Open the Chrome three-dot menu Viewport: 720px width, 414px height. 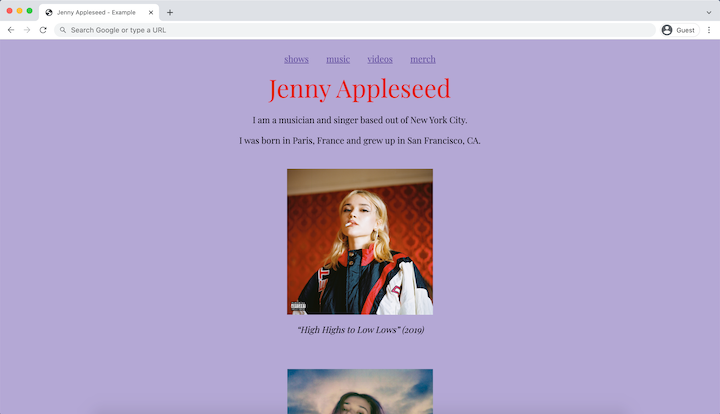click(x=709, y=30)
